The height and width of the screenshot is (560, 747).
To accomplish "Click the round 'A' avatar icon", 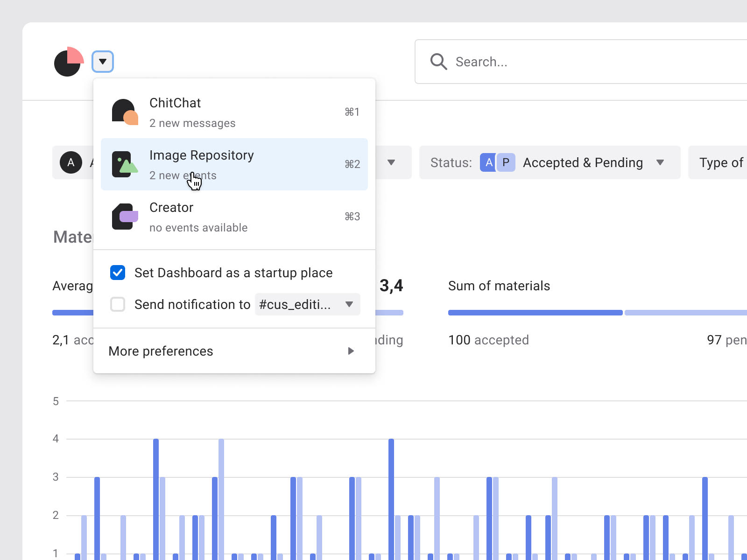I will coord(71,162).
